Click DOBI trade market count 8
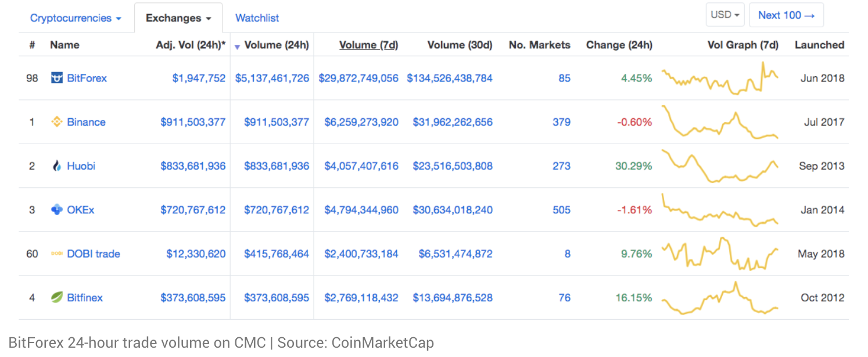Image resolution: width=868 pixels, height=357 pixels. tap(567, 254)
